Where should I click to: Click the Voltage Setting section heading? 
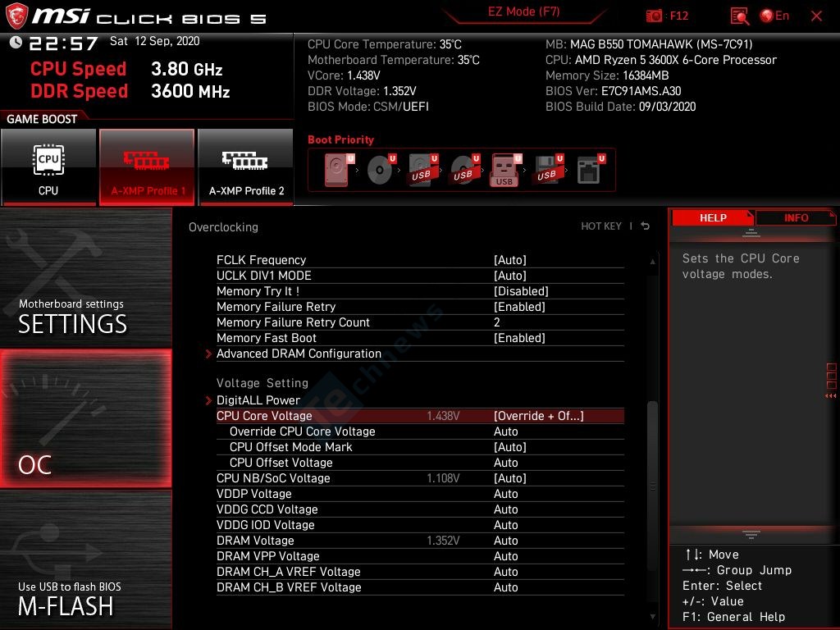coord(262,383)
